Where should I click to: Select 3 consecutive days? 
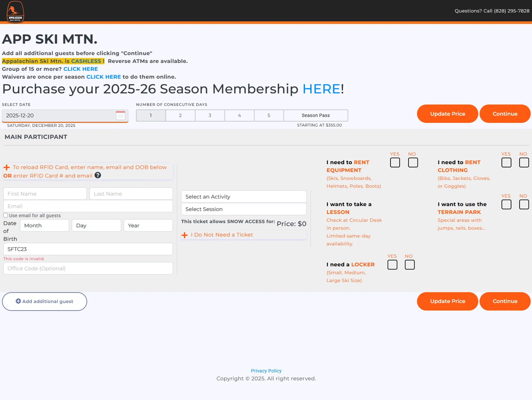210,115
